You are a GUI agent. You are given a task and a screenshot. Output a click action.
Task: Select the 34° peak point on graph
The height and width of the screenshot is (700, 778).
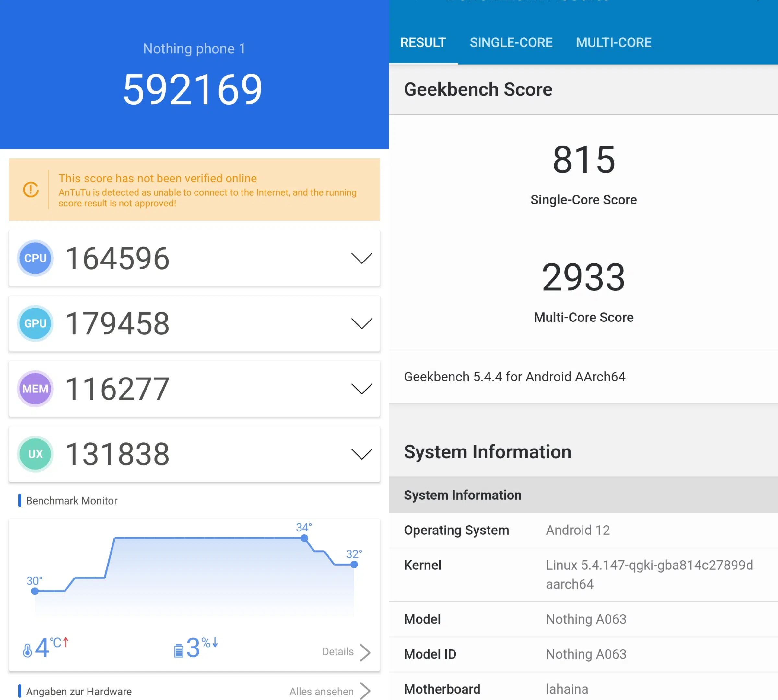coord(304,538)
